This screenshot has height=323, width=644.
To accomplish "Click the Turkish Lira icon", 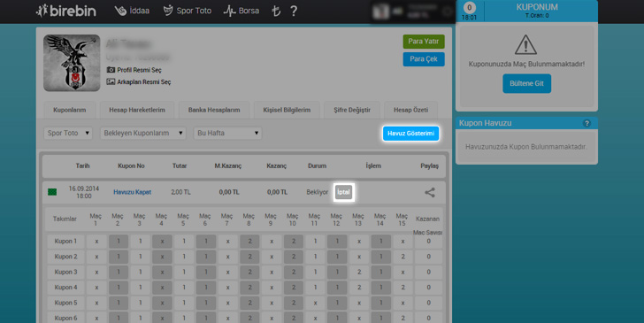I will pos(276,12).
